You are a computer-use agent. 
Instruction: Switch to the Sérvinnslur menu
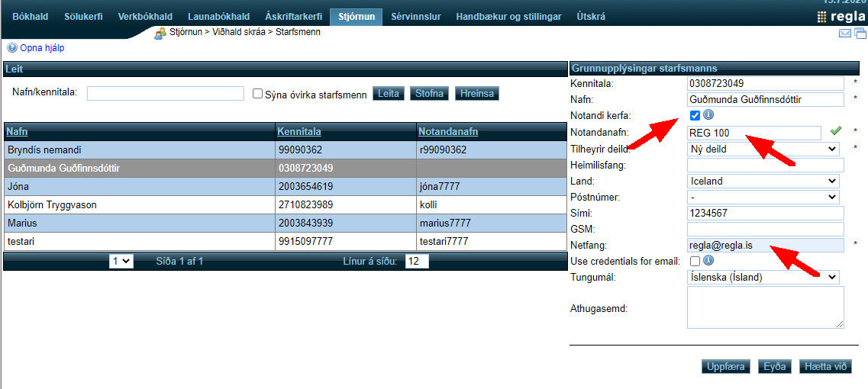[x=415, y=17]
